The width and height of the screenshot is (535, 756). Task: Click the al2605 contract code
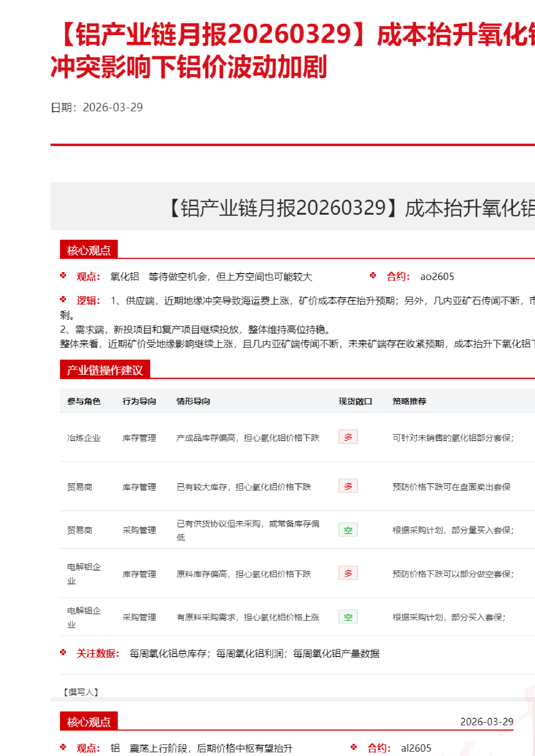pyautogui.click(x=416, y=748)
